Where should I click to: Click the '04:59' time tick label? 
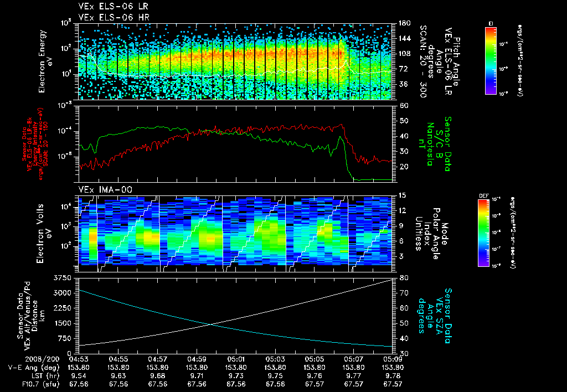(197, 359)
